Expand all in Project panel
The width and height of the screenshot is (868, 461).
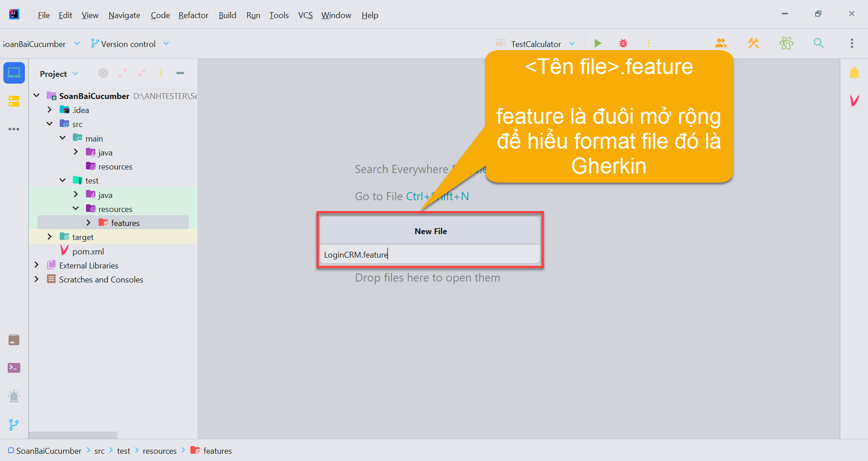123,73
